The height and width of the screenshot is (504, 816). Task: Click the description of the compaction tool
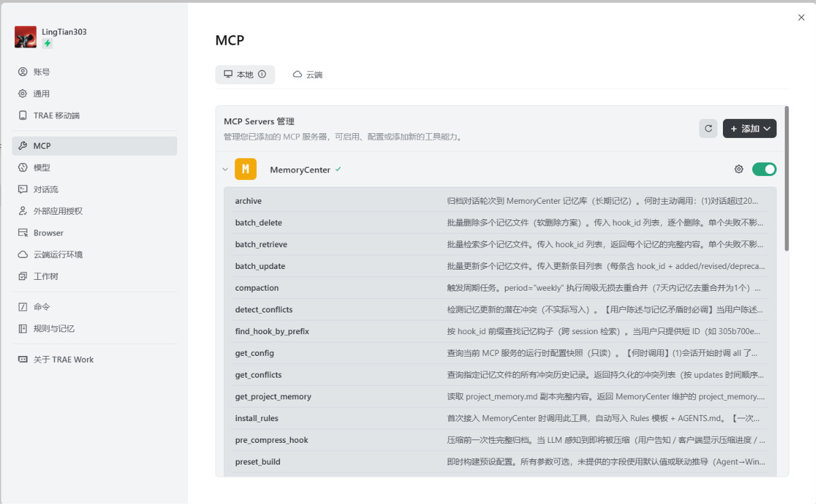point(604,288)
